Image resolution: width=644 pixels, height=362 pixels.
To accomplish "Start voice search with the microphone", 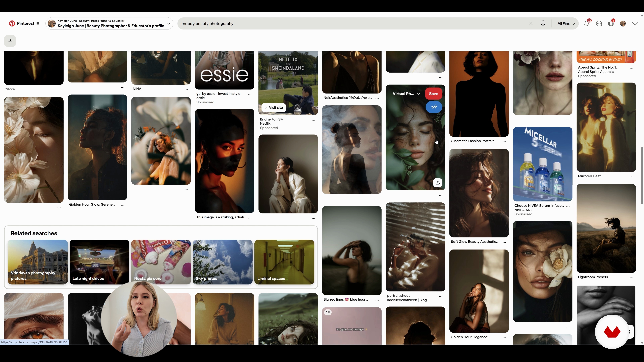I will [x=543, y=23].
